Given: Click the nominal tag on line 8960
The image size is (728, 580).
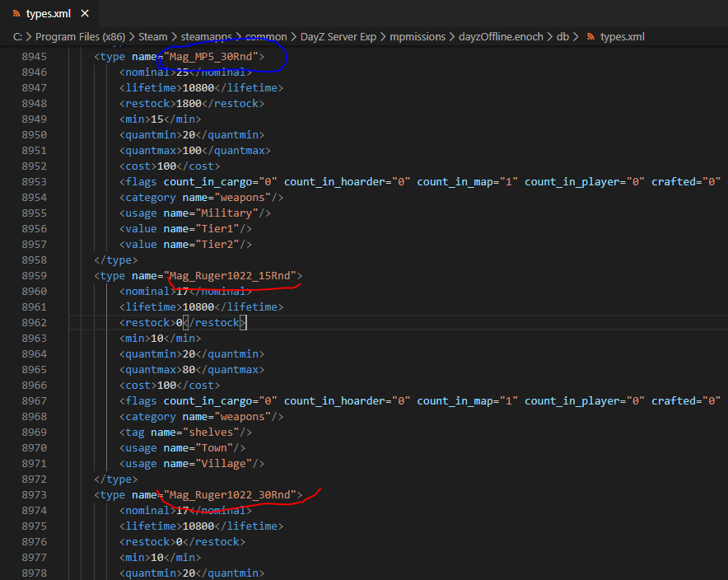Looking at the screenshot, I should [186, 291].
